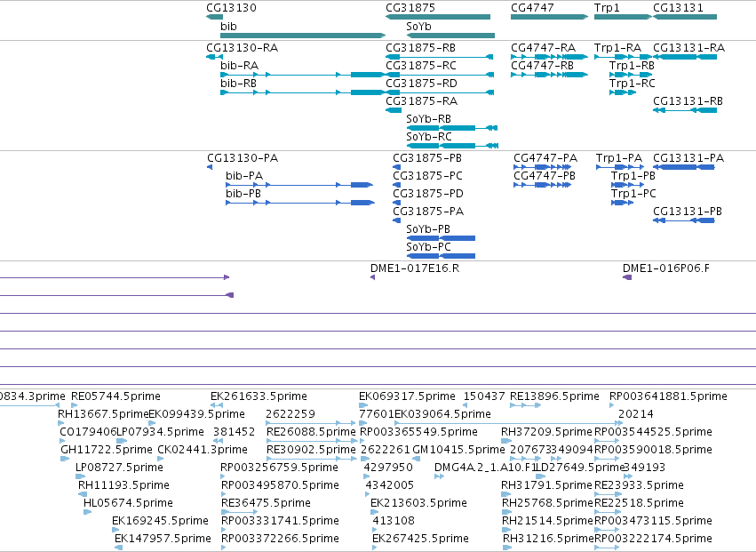Select protein Trp1-PC
This screenshot has width=756, height=552.
coord(622,203)
